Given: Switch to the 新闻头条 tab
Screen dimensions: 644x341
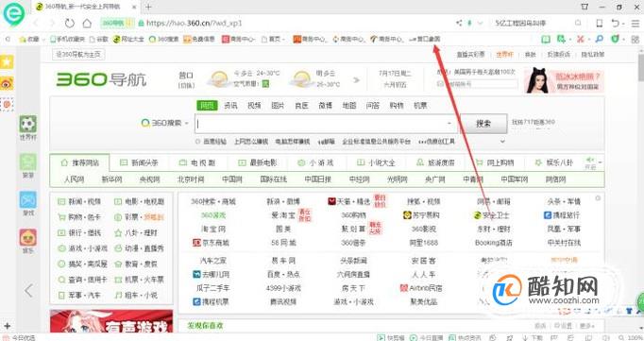Looking at the screenshot, I should [139, 162].
